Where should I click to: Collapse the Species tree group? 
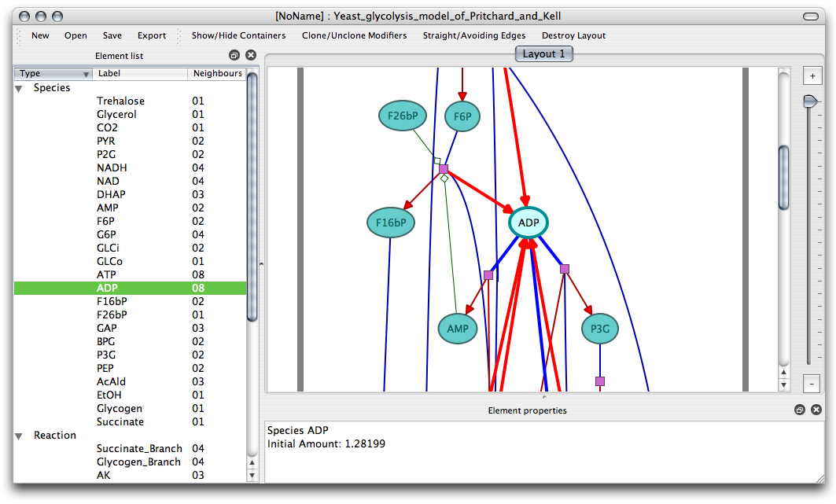[19, 89]
